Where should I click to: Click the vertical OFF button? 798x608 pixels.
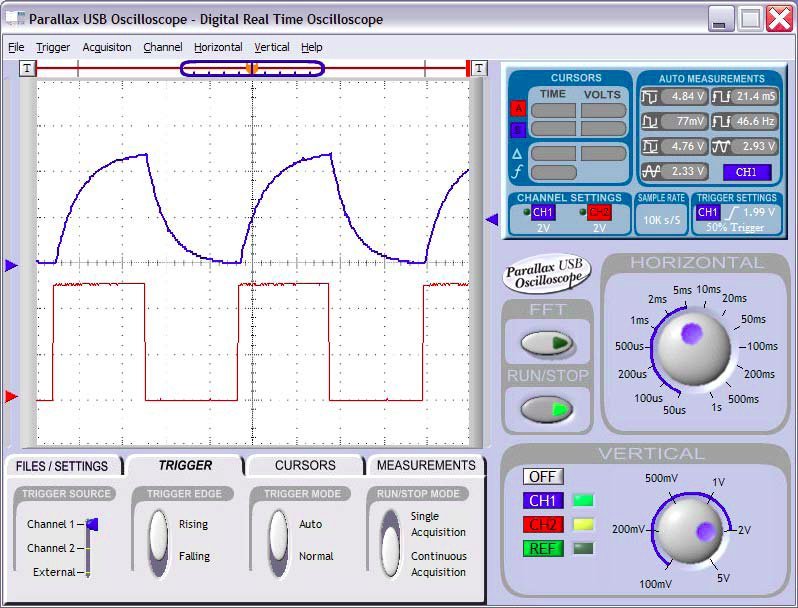tap(541, 476)
